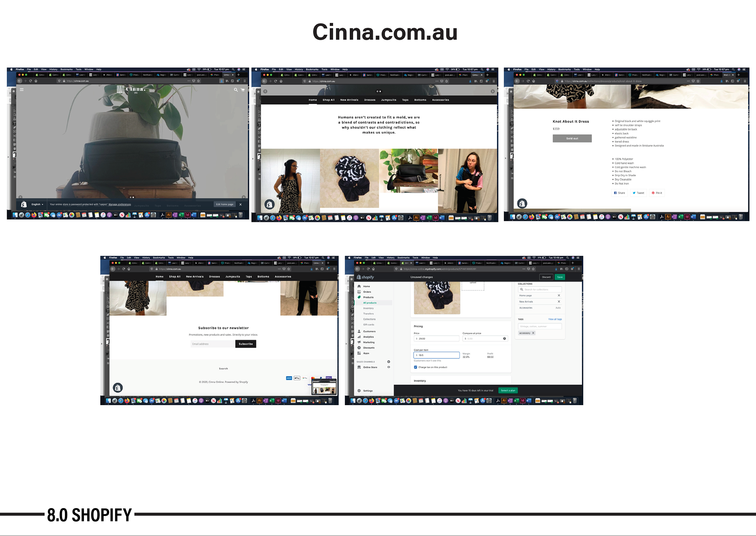Image resolution: width=756 pixels, height=536 pixels.
Task: Click the Online Store view eye icon
Action: [389, 367]
